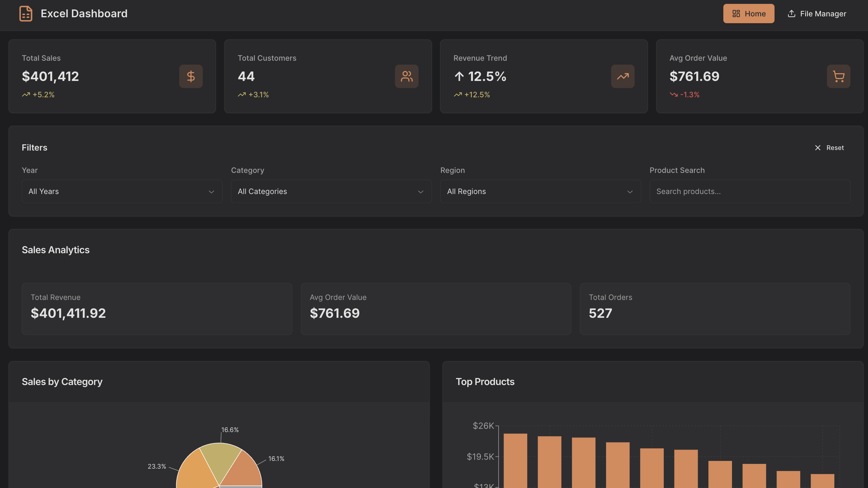Click the X icon beside Reset
This screenshot has width=868, height=488.
[818, 148]
